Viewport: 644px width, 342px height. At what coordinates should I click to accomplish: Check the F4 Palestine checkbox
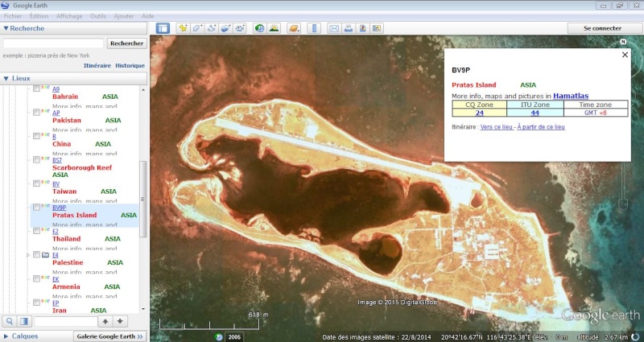(36, 254)
